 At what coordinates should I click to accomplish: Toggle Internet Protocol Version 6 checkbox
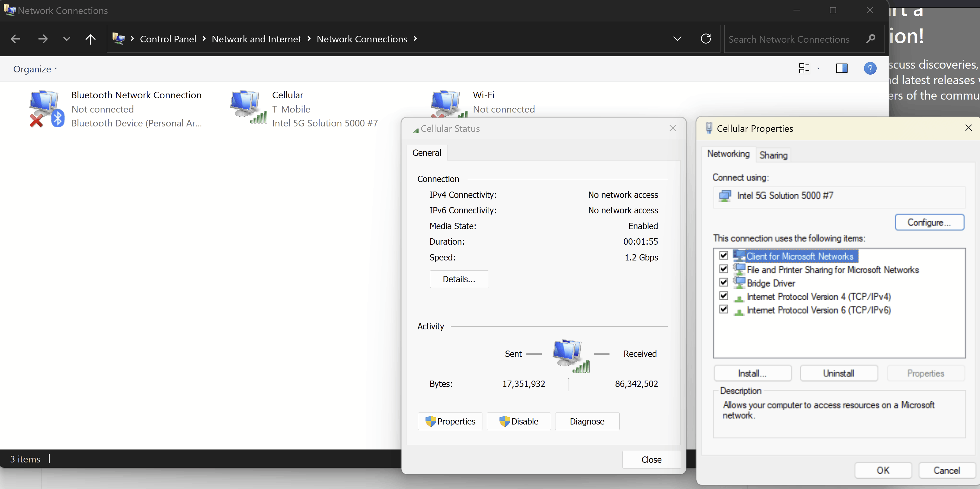724,309
